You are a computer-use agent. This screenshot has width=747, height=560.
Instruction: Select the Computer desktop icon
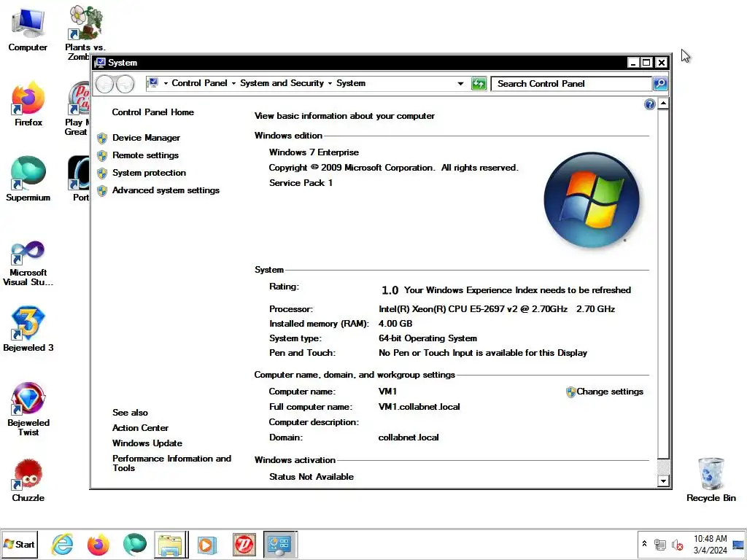28,29
